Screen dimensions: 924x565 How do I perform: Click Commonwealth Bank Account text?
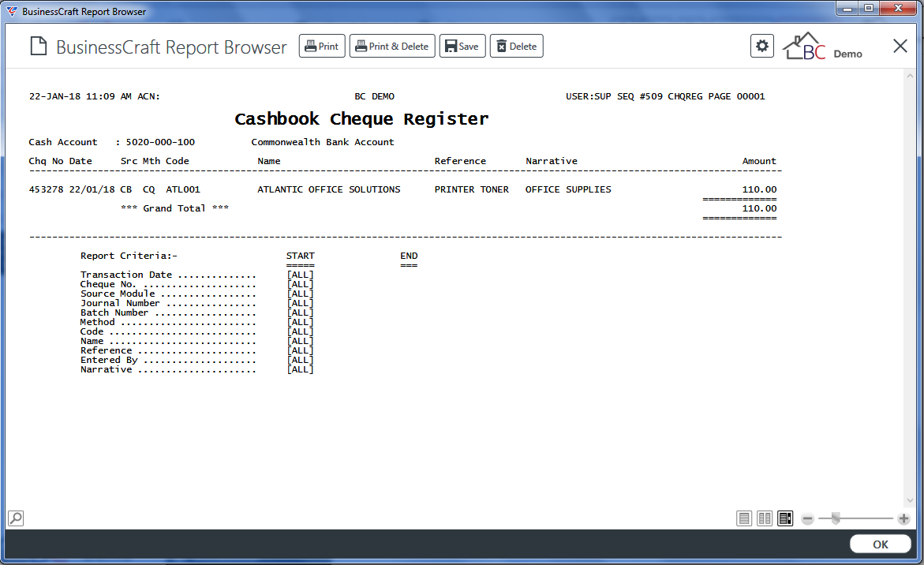(x=323, y=142)
